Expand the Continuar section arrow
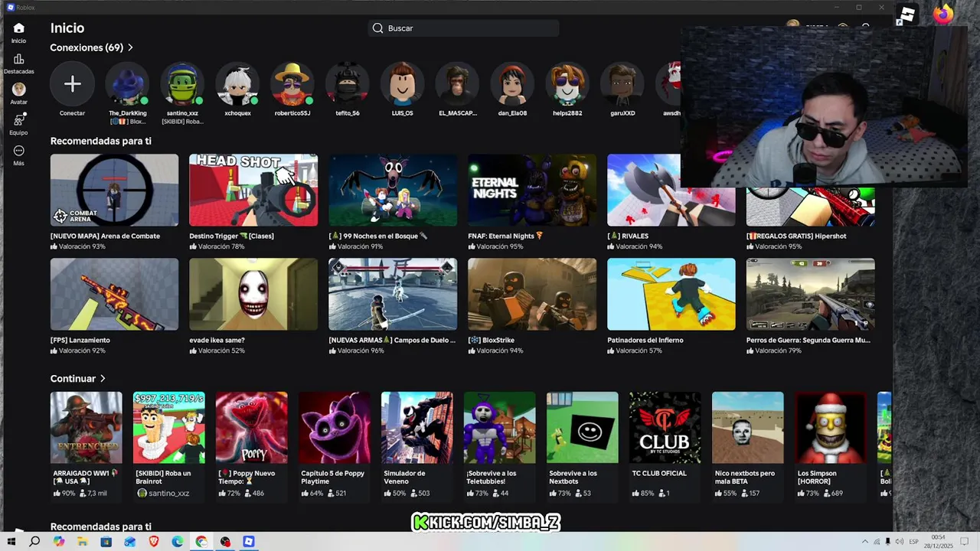Image resolution: width=980 pixels, height=551 pixels. pyautogui.click(x=103, y=379)
